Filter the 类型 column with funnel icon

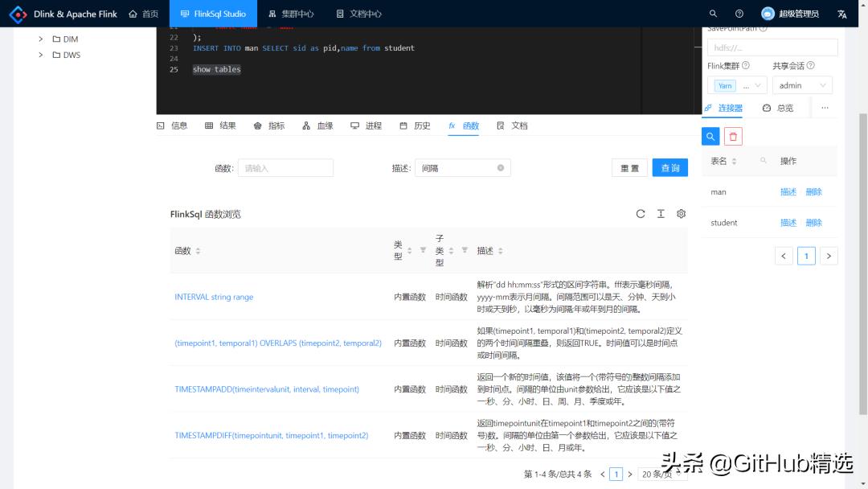click(x=423, y=250)
